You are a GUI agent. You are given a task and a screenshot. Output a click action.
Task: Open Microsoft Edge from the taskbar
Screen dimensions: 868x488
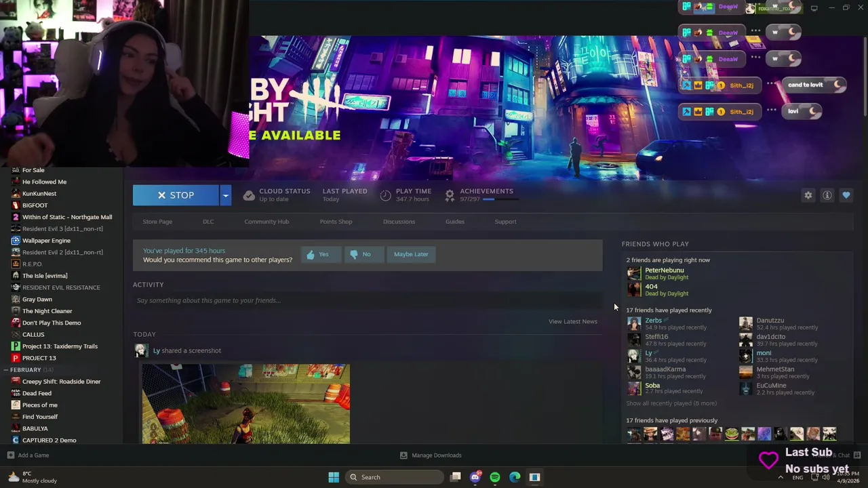tap(515, 477)
